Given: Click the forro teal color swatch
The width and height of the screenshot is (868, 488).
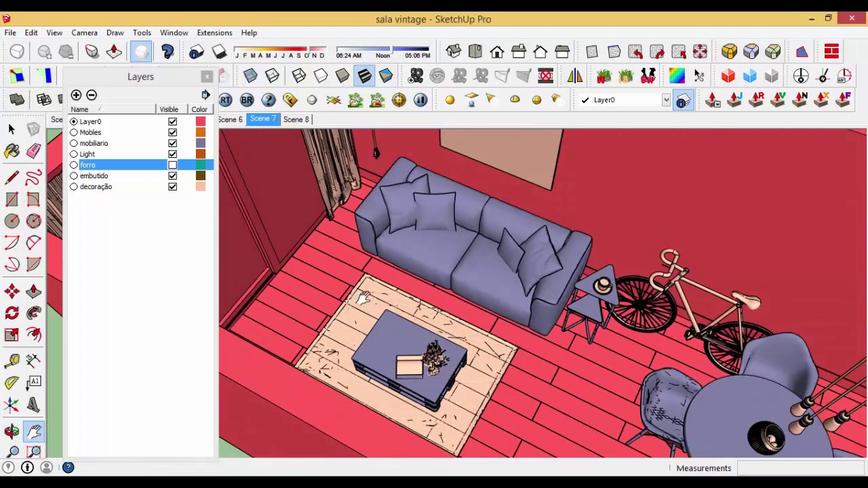Looking at the screenshot, I should 200,165.
